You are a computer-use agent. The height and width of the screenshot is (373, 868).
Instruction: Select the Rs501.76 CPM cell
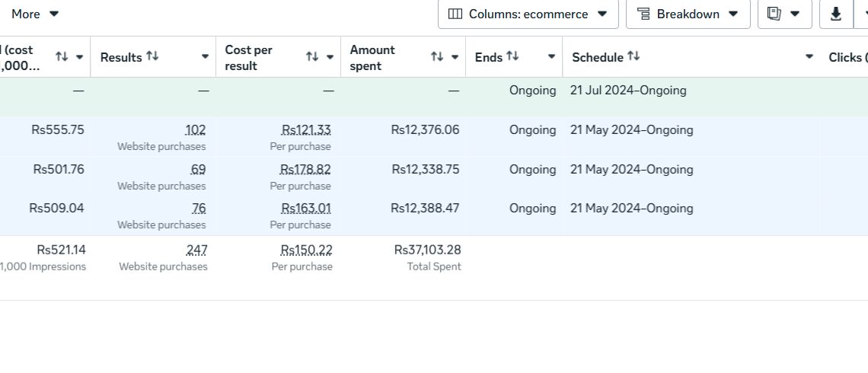click(59, 169)
